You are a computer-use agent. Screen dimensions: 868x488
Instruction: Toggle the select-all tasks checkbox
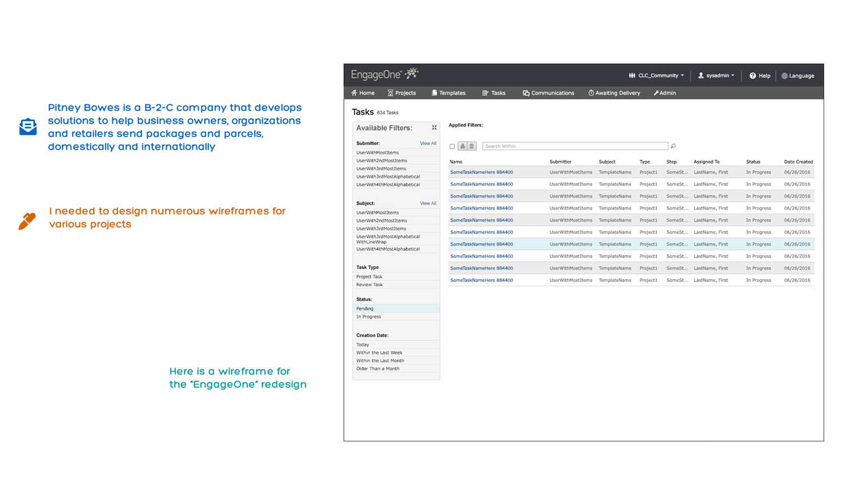tap(452, 146)
